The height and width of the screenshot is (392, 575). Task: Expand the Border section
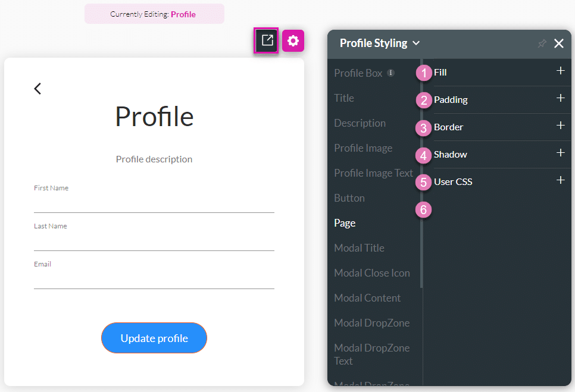560,125
